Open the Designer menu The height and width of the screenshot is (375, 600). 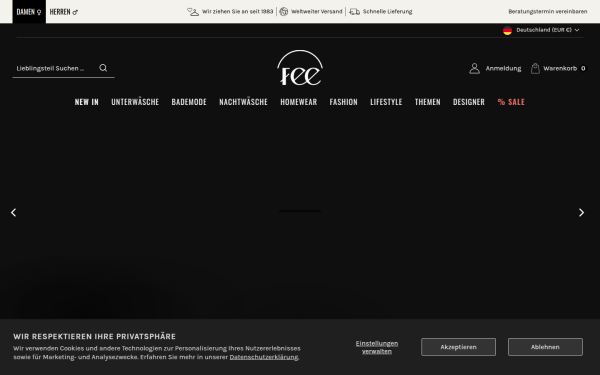pyautogui.click(x=469, y=102)
